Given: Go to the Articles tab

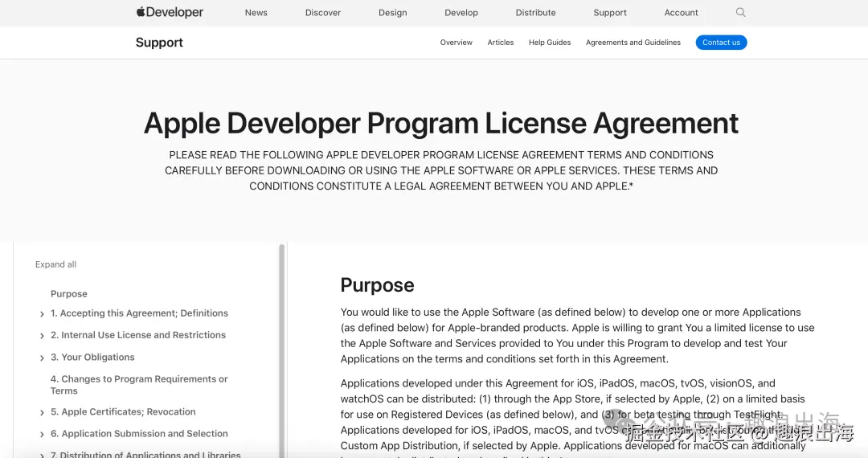Looking at the screenshot, I should (x=501, y=43).
